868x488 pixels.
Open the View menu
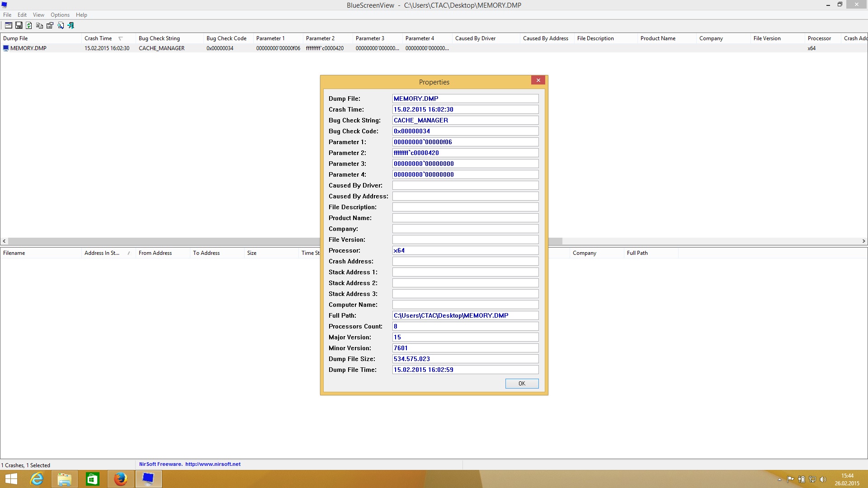click(x=38, y=15)
